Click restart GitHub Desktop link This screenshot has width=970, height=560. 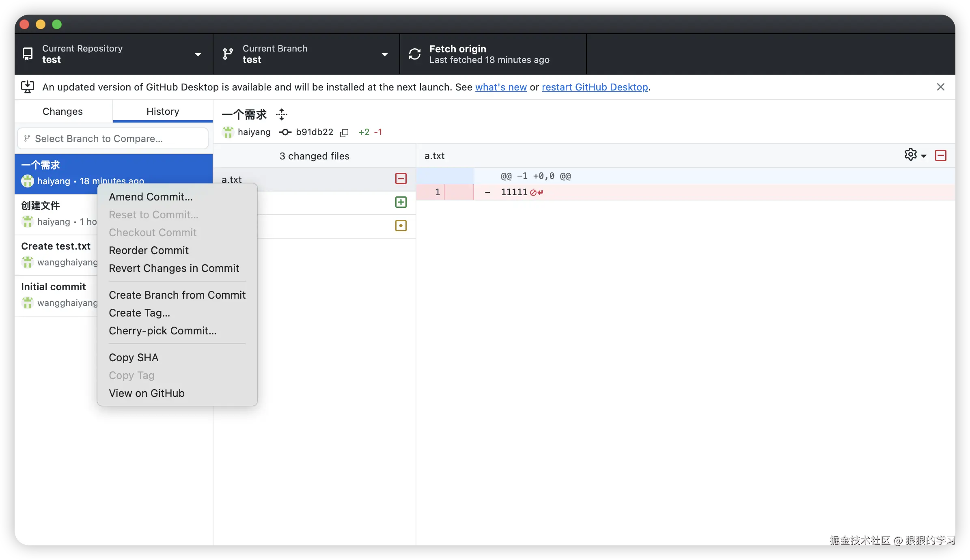595,87
